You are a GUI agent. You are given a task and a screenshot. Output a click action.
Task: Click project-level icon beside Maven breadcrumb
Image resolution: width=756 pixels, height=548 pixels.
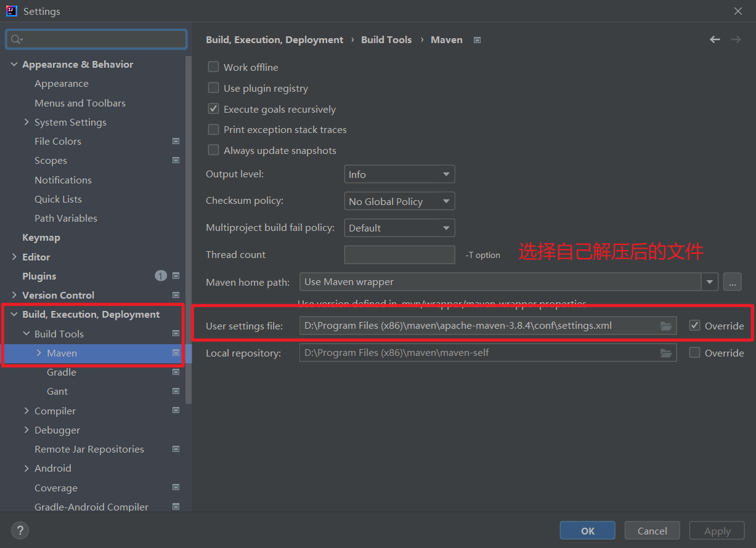click(477, 40)
